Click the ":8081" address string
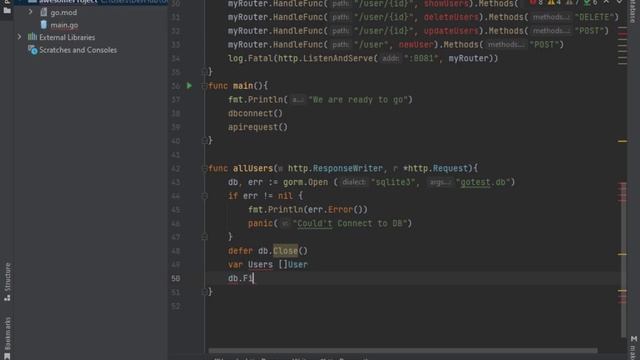Image resolution: width=640 pixels, height=360 pixels. pyautogui.click(x=421, y=59)
